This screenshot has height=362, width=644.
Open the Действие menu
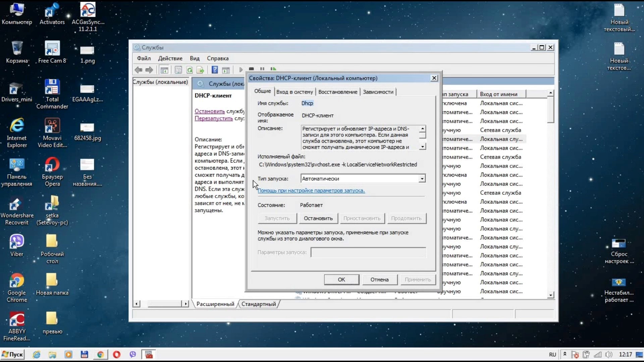[x=170, y=58]
